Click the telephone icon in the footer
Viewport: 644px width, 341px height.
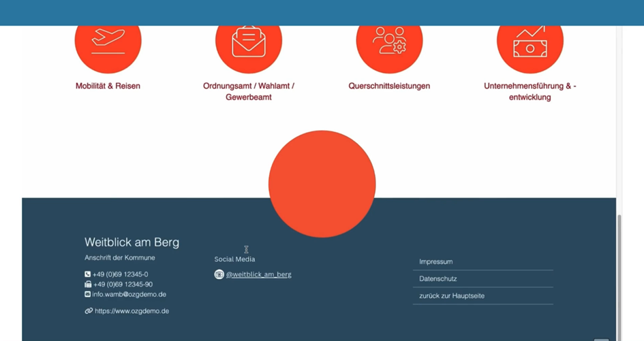tap(88, 274)
